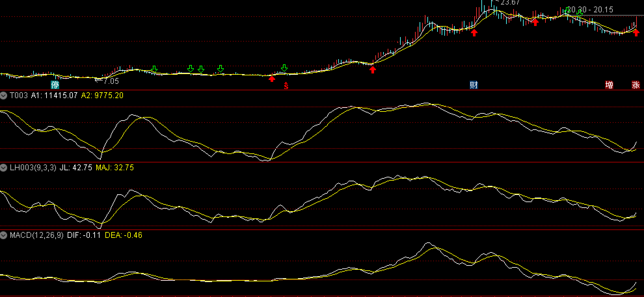Click the red 涨 marker icon
This screenshot has height=297, width=644.
[636, 85]
